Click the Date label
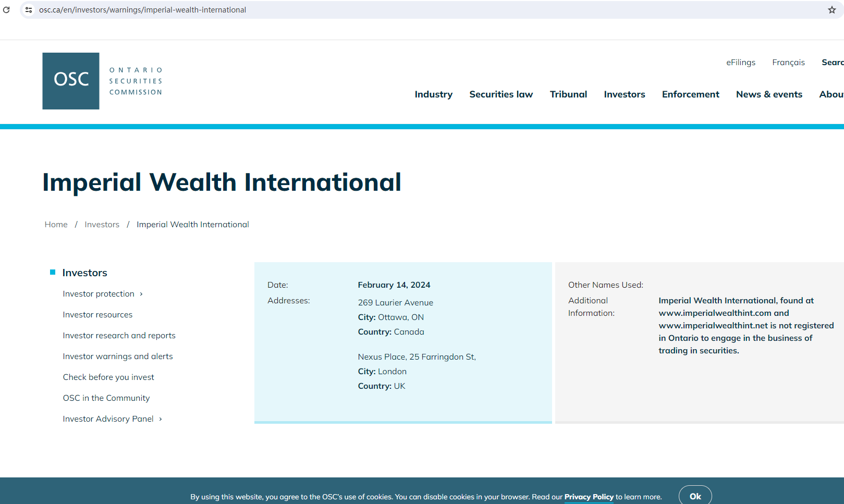This screenshot has width=844, height=504. pyautogui.click(x=278, y=285)
